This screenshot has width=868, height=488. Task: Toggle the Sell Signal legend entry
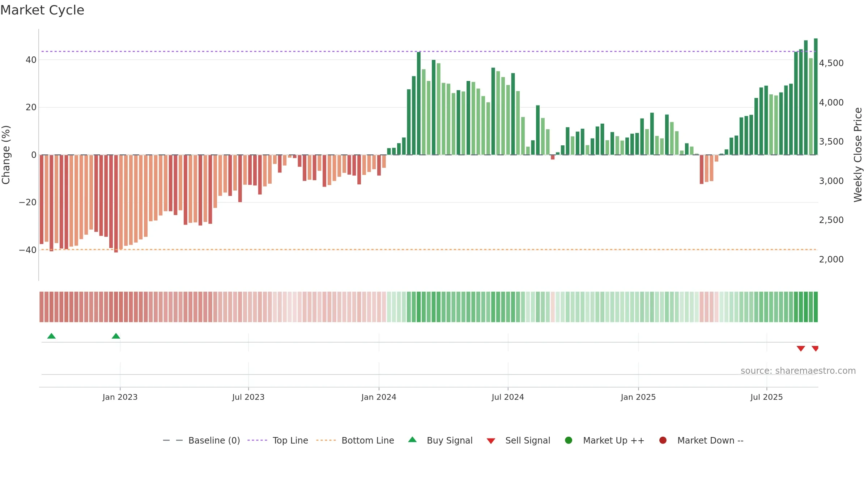point(518,440)
